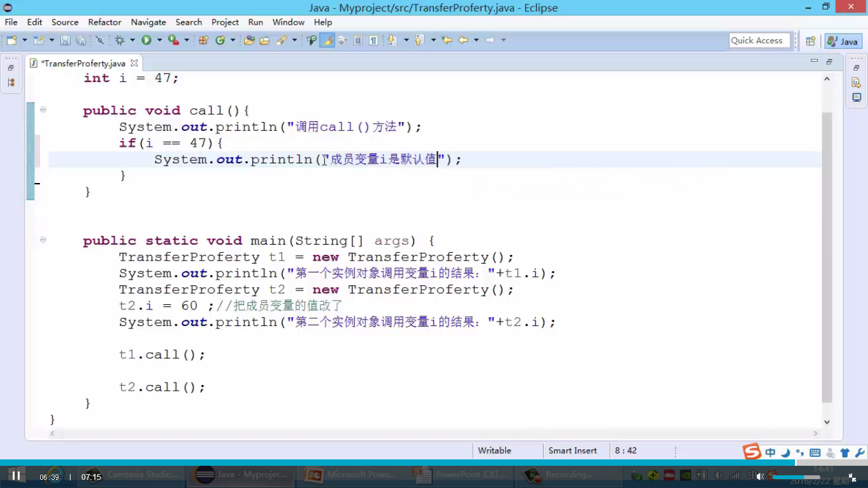The image size is (868, 488).
Task: Click the New Java Package icon
Action: [x=203, y=40]
